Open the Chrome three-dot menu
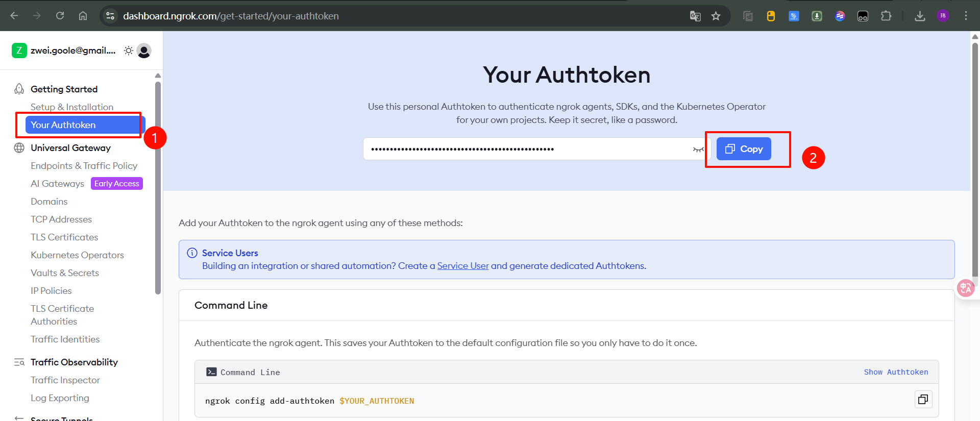The width and height of the screenshot is (980, 421). 966,16
